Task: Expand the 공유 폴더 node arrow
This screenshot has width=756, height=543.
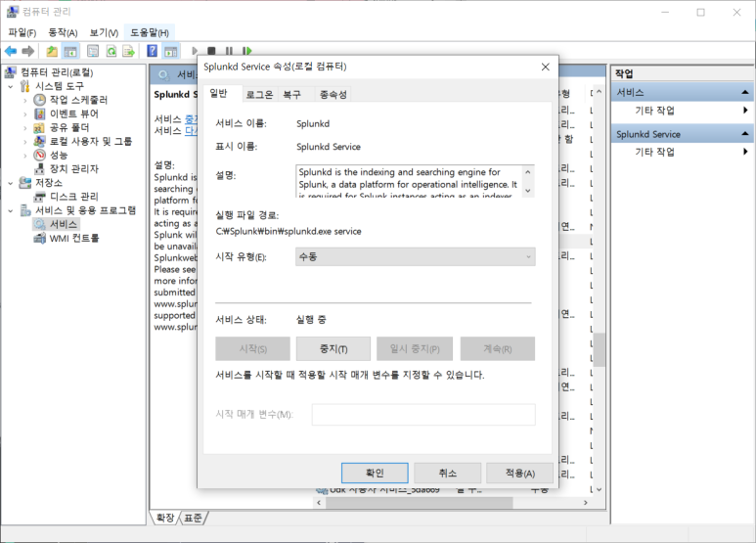Action: [x=25, y=128]
